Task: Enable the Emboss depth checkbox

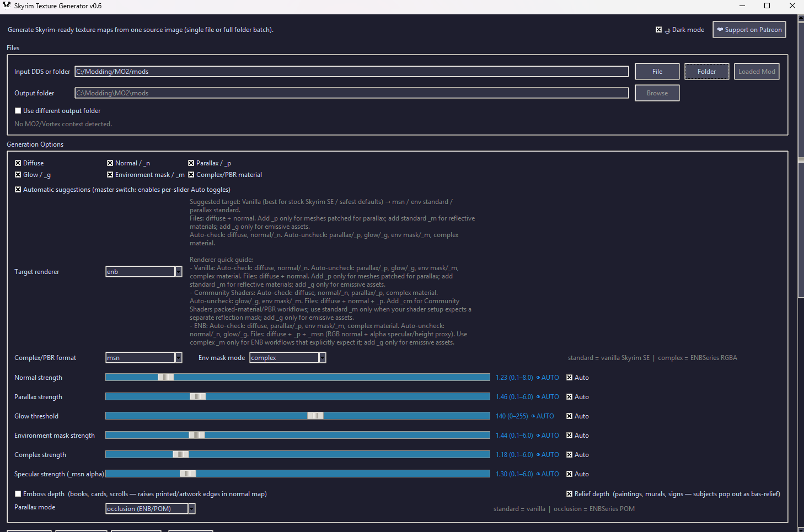Action: coord(18,494)
